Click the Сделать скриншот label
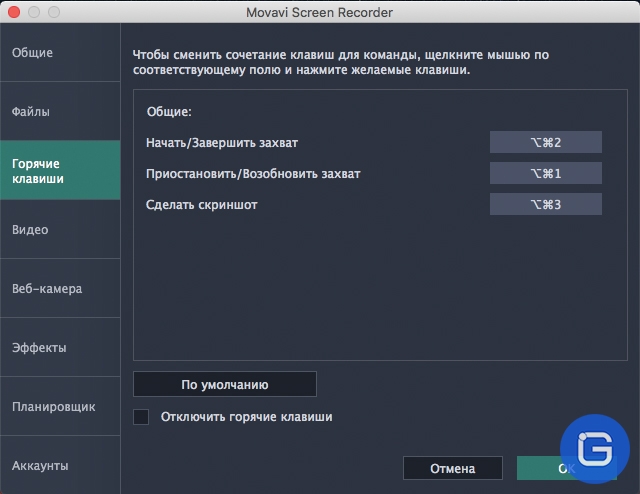Viewport: 640px width, 494px height. (x=202, y=205)
